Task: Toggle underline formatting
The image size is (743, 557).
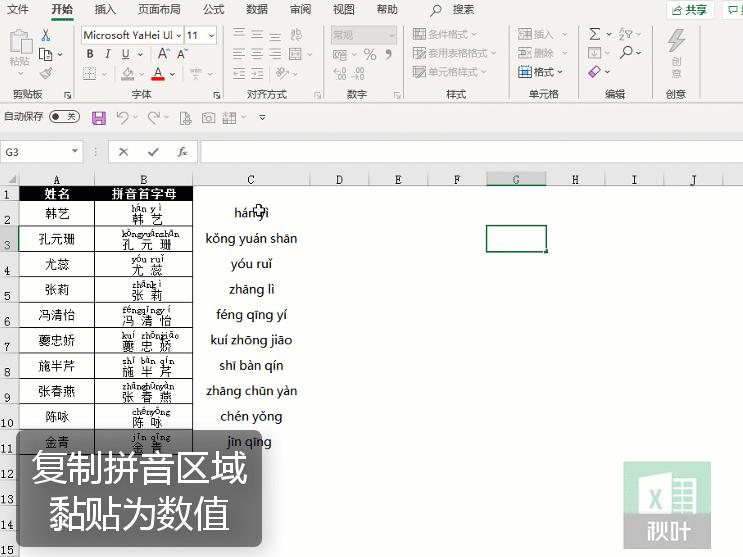Action: (126, 54)
